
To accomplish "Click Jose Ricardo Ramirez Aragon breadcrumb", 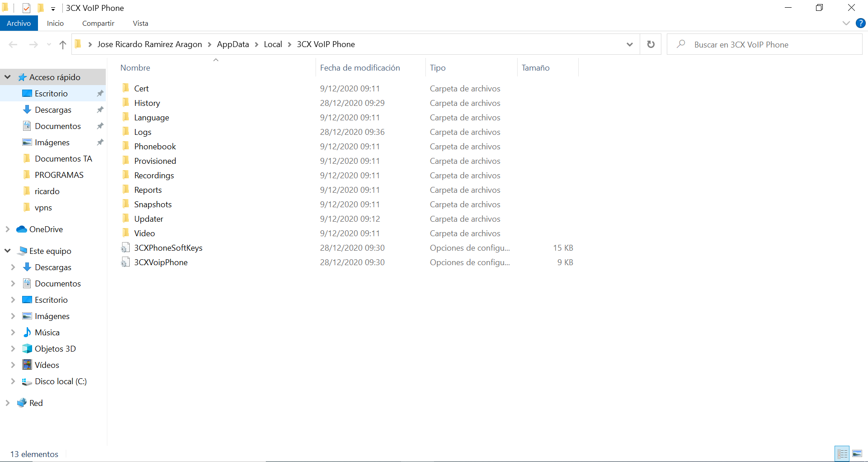I will point(150,44).
